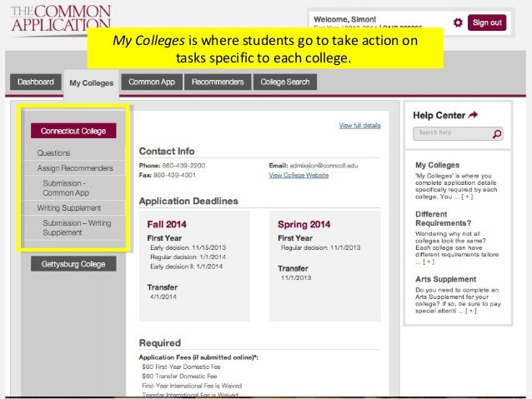
Task: Open the Recommenders tab
Action: point(217,82)
